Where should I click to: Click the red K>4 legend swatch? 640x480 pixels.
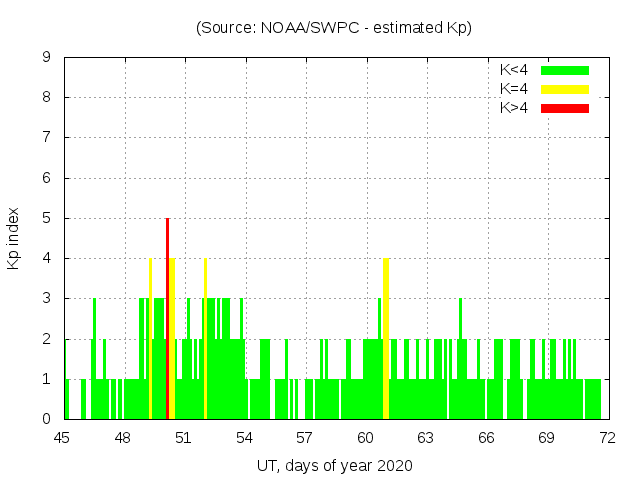click(x=565, y=108)
